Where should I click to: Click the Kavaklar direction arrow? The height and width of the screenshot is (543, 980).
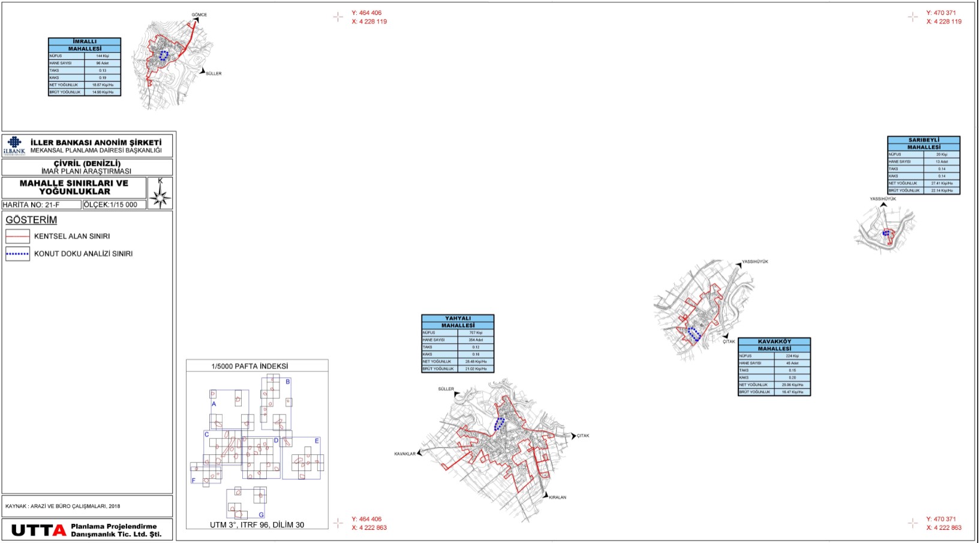click(x=420, y=453)
